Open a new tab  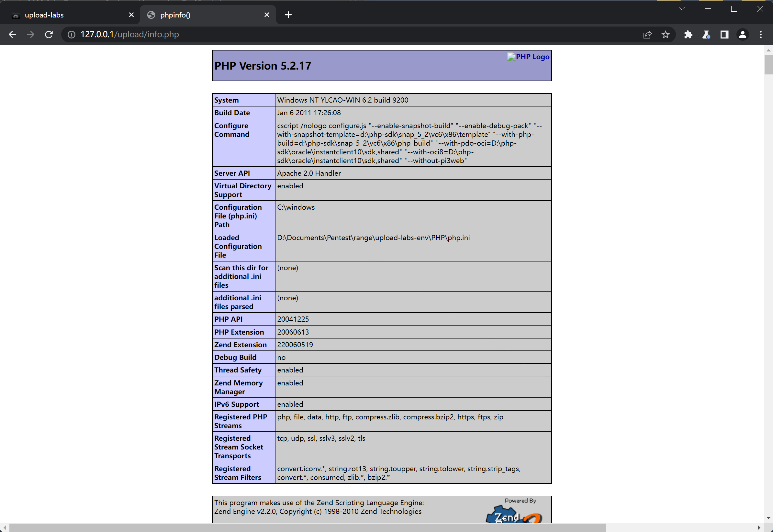[288, 15]
